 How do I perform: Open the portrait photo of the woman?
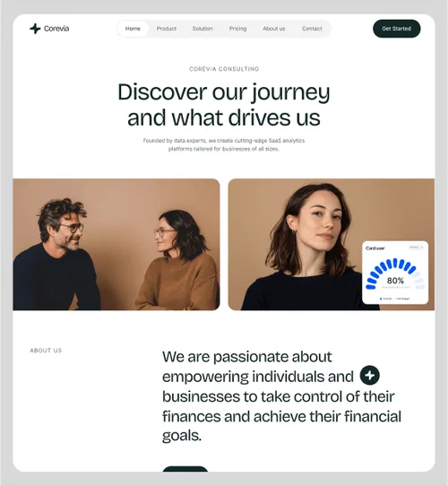coord(332,244)
